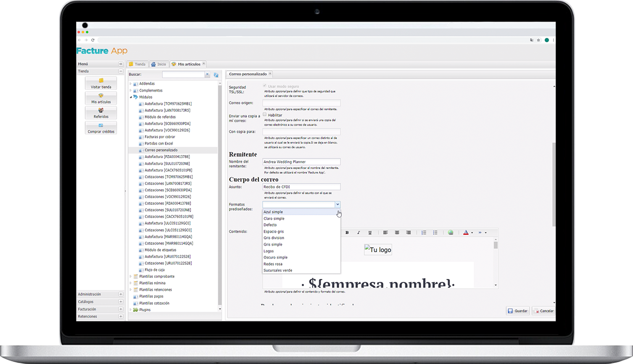Toggle italic text in content editor
Image resolution: width=633 pixels, height=364 pixels.
tap(358, 232)
